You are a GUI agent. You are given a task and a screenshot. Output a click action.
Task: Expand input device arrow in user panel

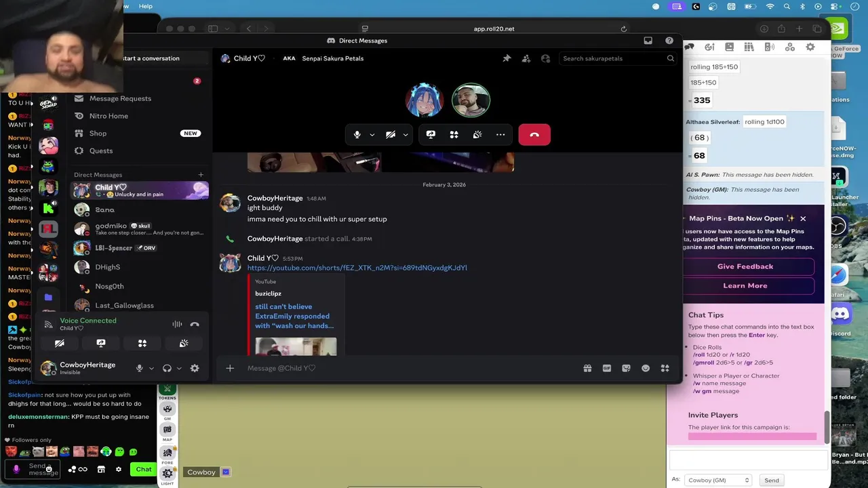click(x=151, y=368)
